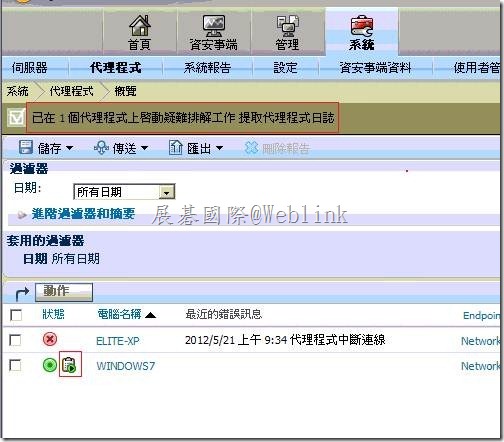
Task: Click the arrow icon beside 動作
Action: [x=22, y=294]
